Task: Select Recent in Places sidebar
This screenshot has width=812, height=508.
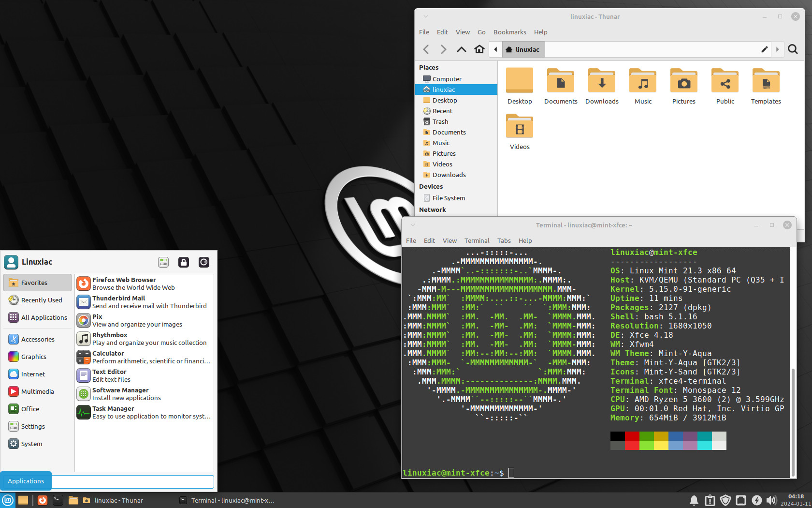Action: (x=456, y=111)
